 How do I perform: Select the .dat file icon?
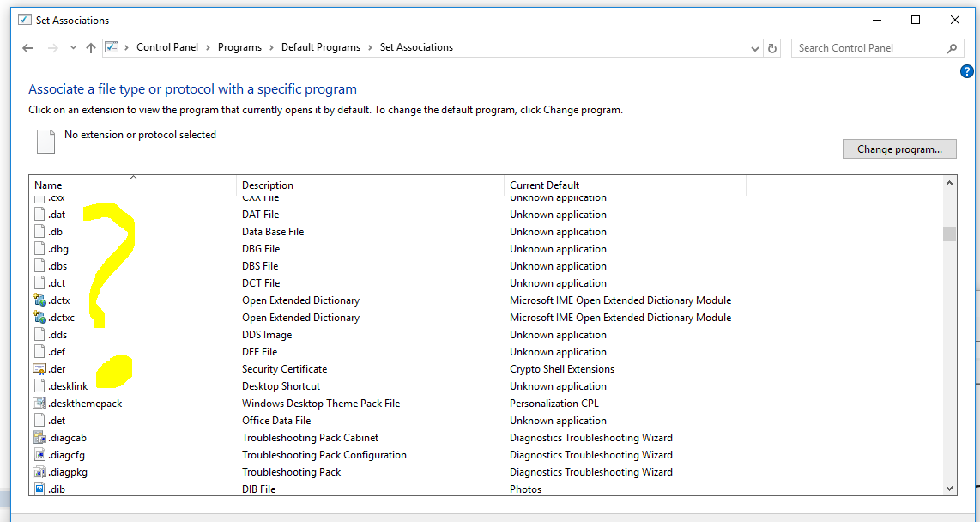pyautogui.click(x=40, y=215)
